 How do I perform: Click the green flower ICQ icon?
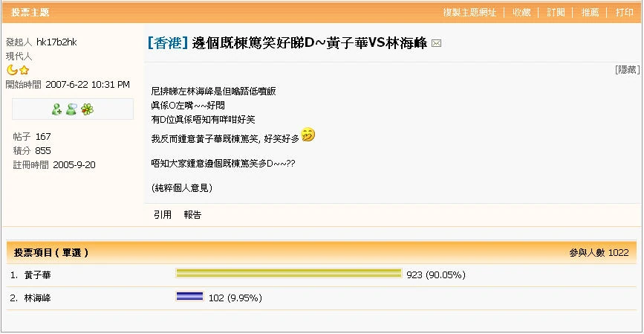point(88,109)
